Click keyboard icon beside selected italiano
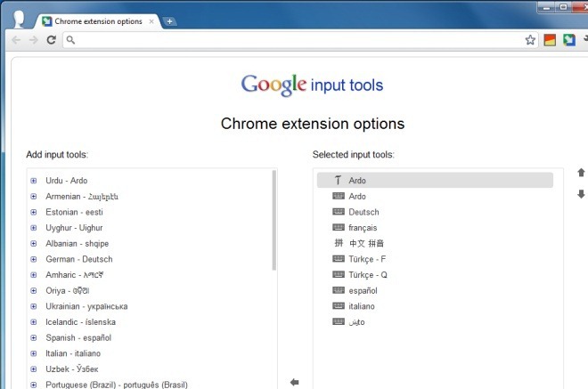This screenshot has height=389, width=588. point(339,306)
